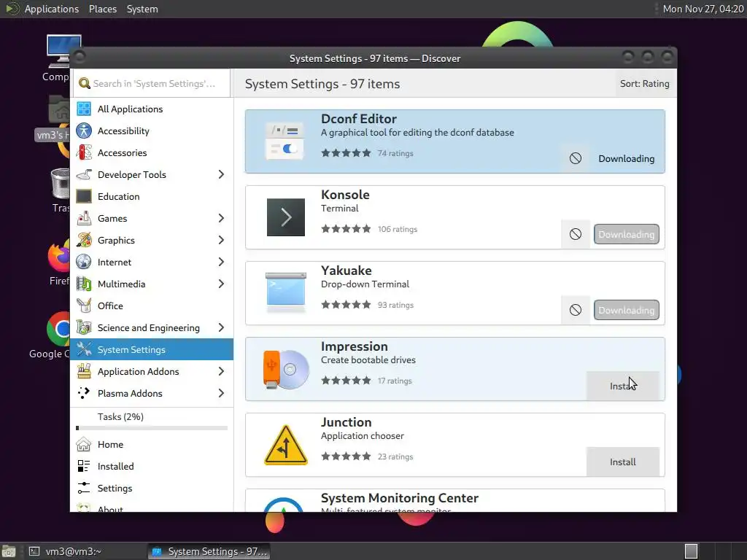The height and width of the screenshot is (560, 747).
Task: Open the Konsole app details
Action: pos(455,217)
